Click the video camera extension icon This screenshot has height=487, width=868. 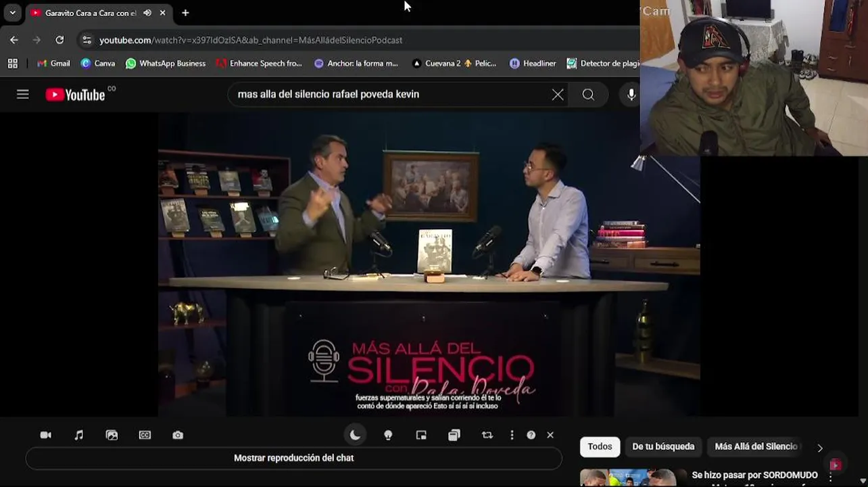click(45, 435)
